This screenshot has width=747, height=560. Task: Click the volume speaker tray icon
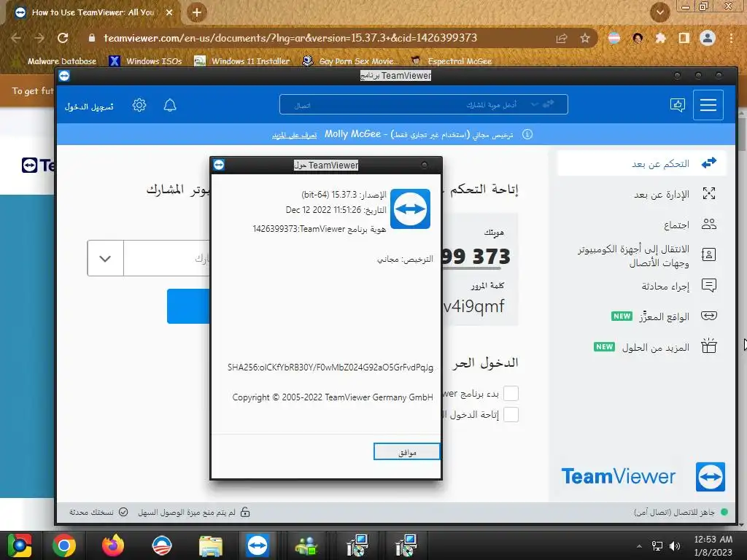tap(675, 545)
